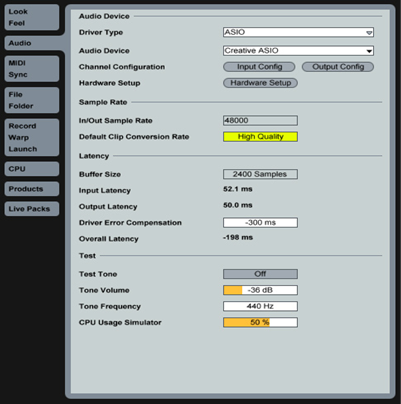Viewport: 401px width, 404px height.
Task: Toggle the High Quality conversion option
Action: coord(260,137)
